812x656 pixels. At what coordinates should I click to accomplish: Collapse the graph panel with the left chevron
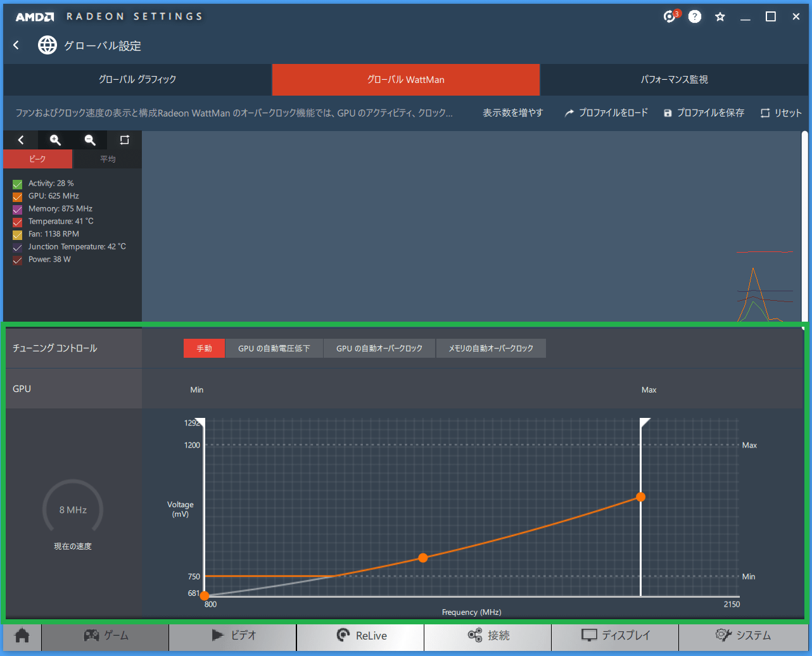[21, 140]
